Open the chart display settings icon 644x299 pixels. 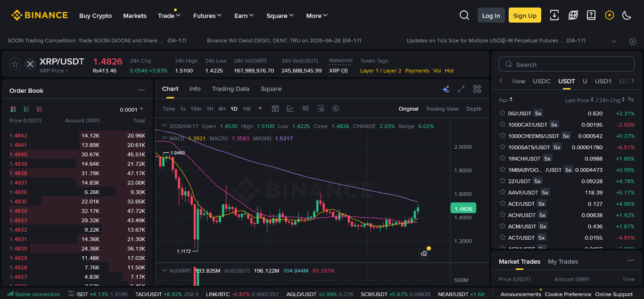321,109
